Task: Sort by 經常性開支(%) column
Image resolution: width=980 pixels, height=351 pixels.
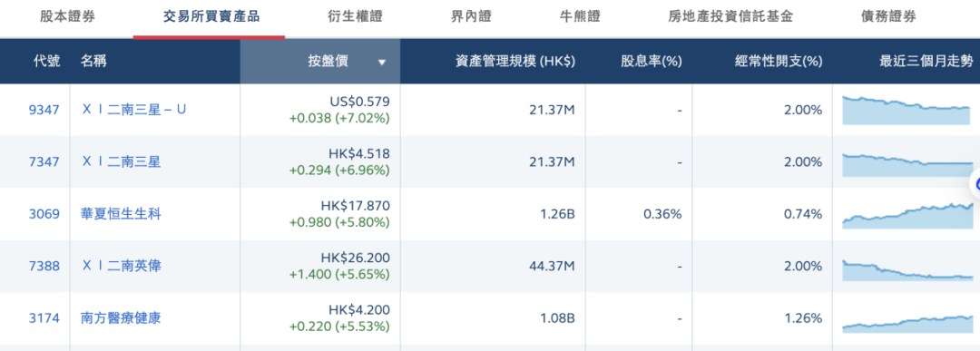Action: coord(779,61)
